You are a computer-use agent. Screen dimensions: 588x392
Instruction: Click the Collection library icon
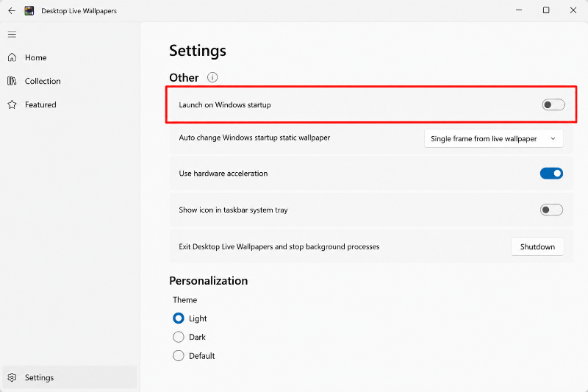click(12, 81)
